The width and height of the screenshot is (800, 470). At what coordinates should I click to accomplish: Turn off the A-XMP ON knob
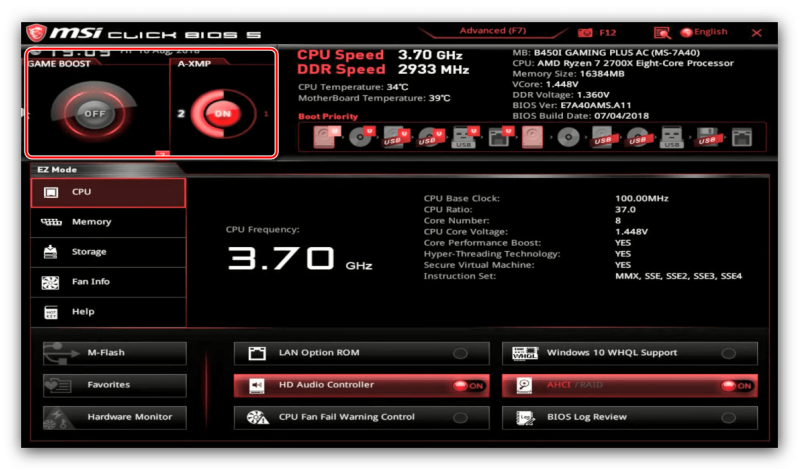coord(223,114)
